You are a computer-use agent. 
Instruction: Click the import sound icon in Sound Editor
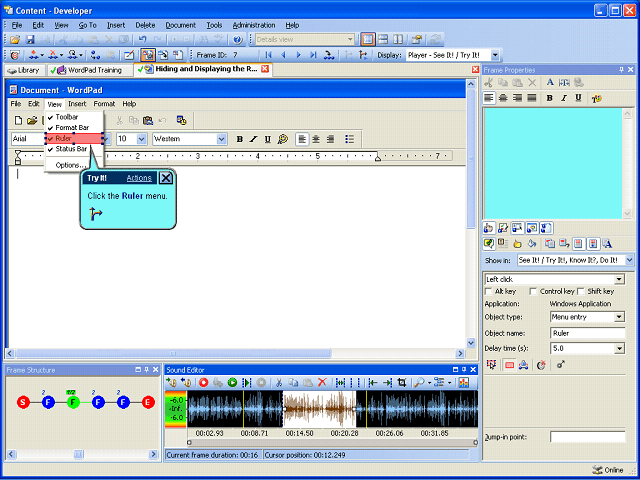click(171, 382)
